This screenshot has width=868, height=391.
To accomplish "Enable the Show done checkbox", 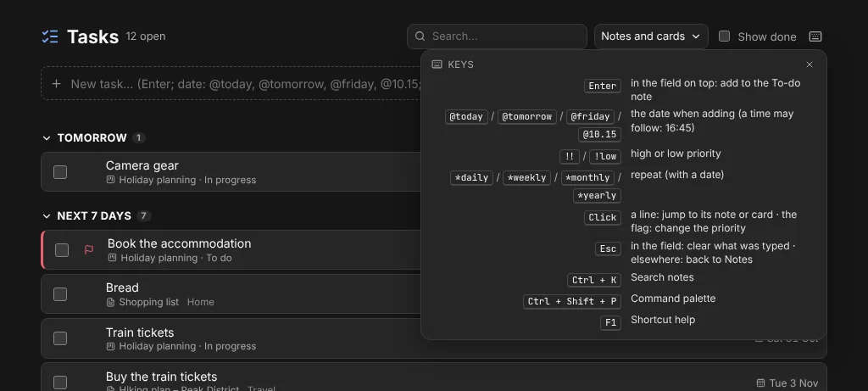I will [x=724, y=36].
